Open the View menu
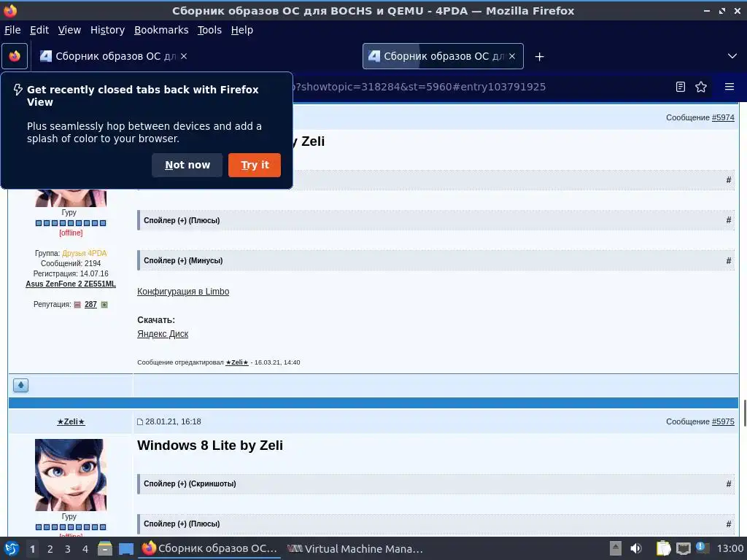Viewport: 747px width, 560px height. [69, 30]
